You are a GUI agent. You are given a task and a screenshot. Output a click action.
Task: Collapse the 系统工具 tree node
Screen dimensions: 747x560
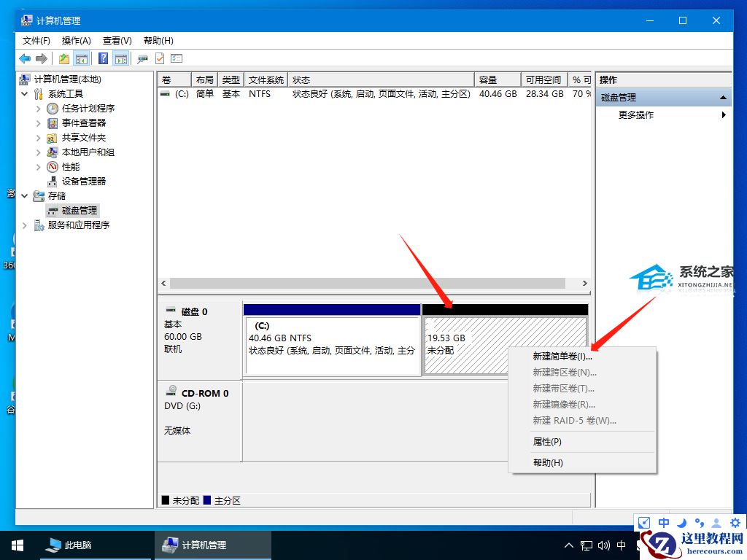(24, 94)
